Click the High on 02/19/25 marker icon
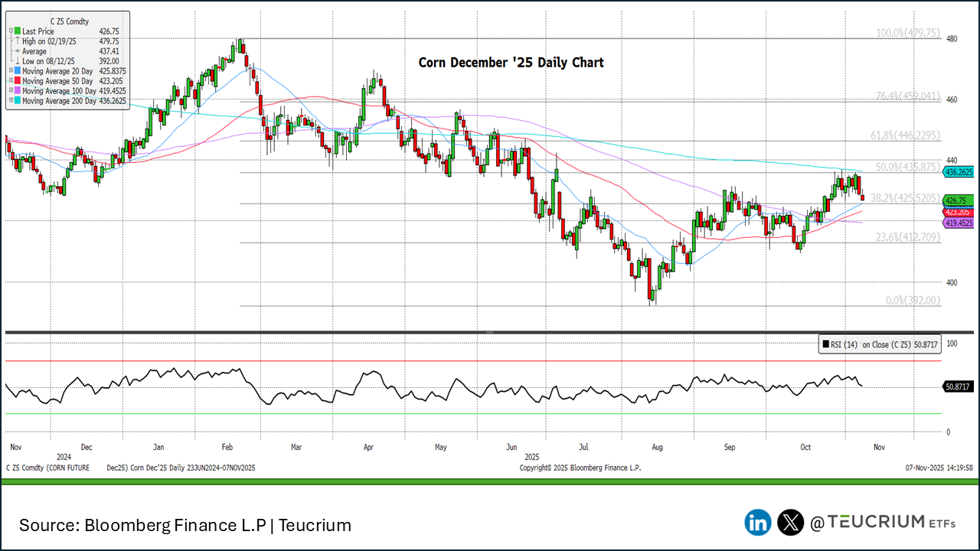This screenshot has width=980, height=551. click(17, 41)
